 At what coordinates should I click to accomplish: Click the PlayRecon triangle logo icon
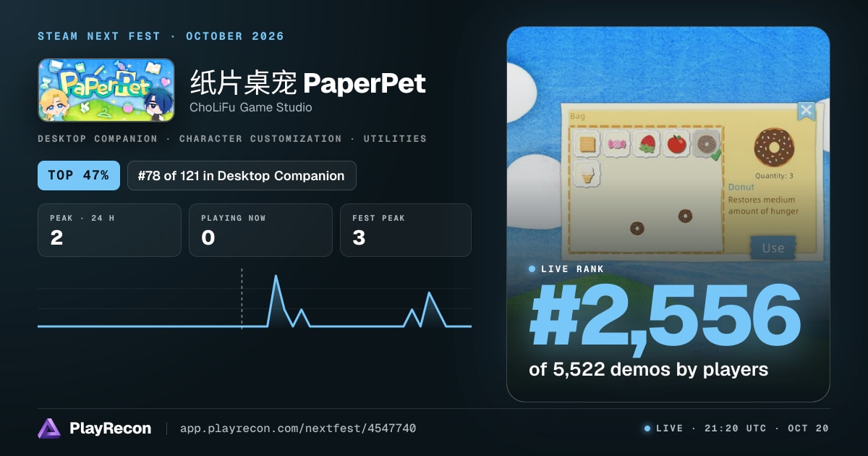click(49, 428)
